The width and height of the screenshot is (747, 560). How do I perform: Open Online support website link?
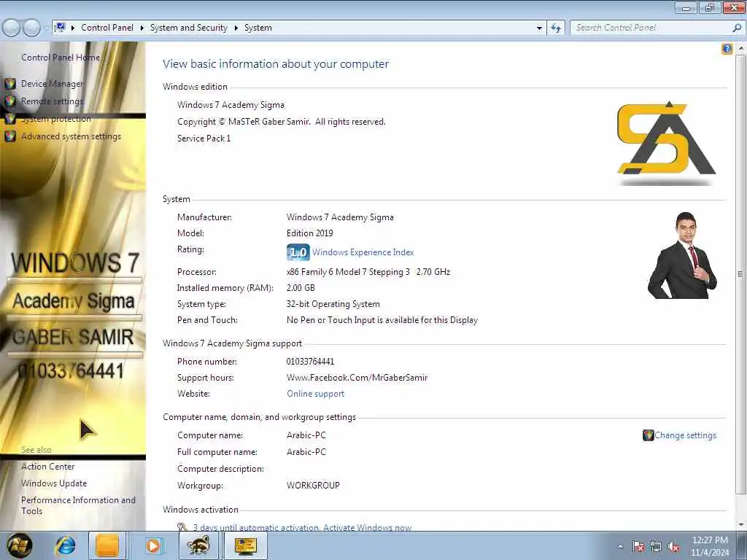click(x=315, y=394)
